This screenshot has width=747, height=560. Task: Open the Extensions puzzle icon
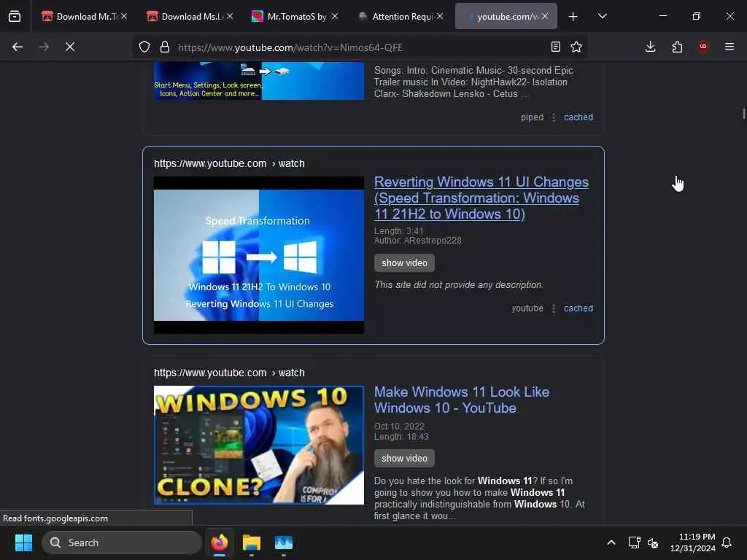[x=677, y=47]
